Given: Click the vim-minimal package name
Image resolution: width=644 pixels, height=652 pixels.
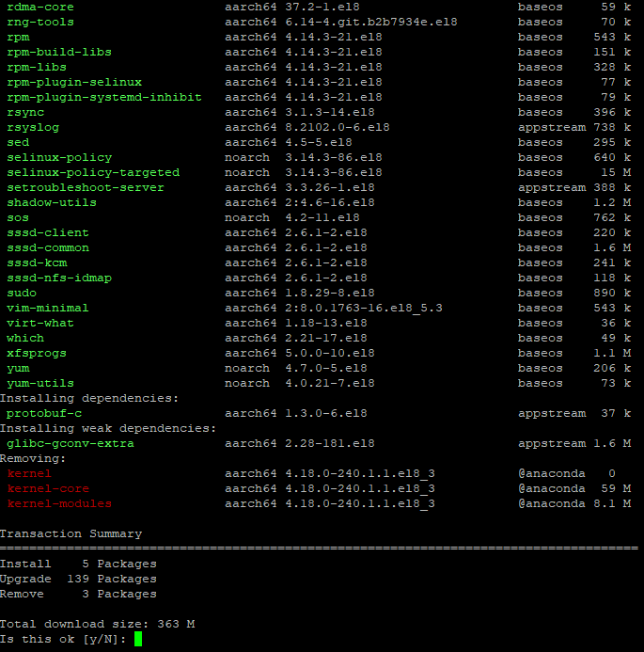Looking at the screenshot, I should pos(48,308).
